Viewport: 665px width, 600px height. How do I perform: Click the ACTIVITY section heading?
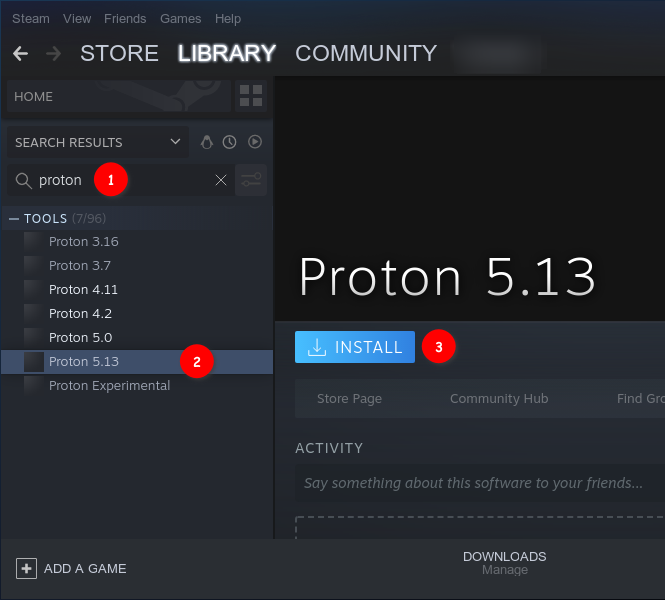click(x=329, y=448)
